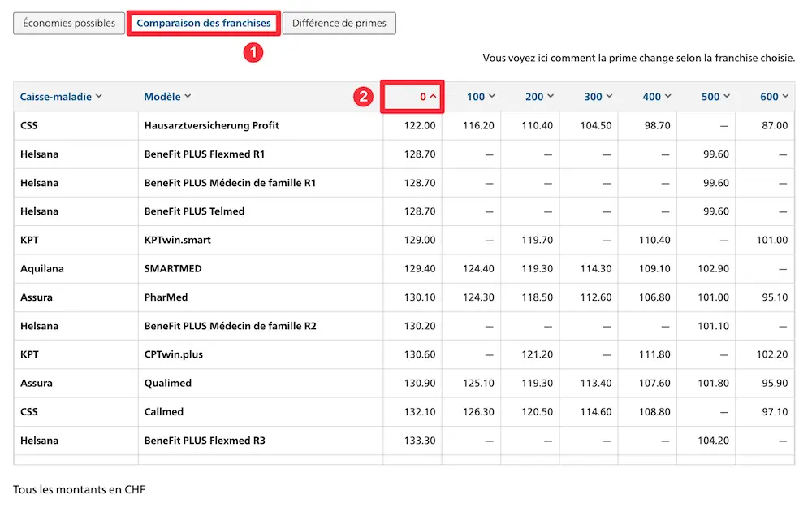
Task: Sort by franchise 600 column
Action: [774, 97]
